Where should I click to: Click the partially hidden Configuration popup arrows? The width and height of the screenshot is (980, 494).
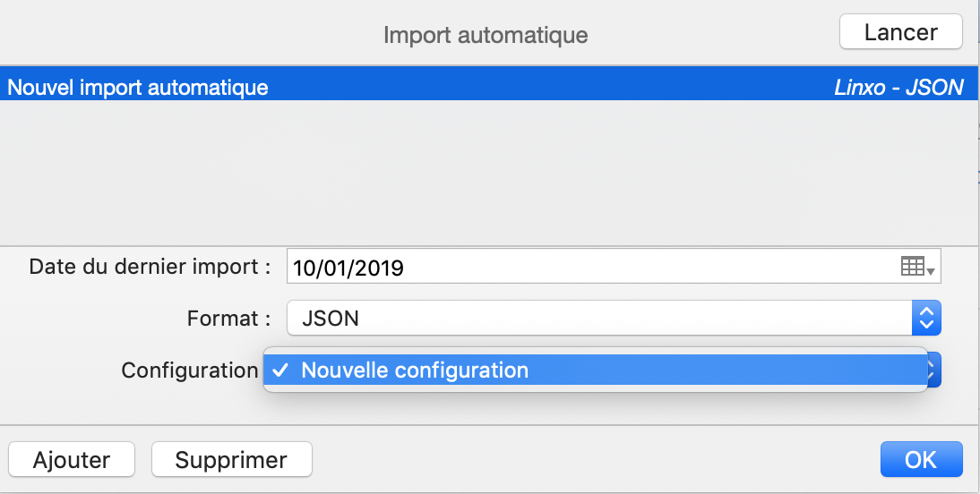click(933, 370)
